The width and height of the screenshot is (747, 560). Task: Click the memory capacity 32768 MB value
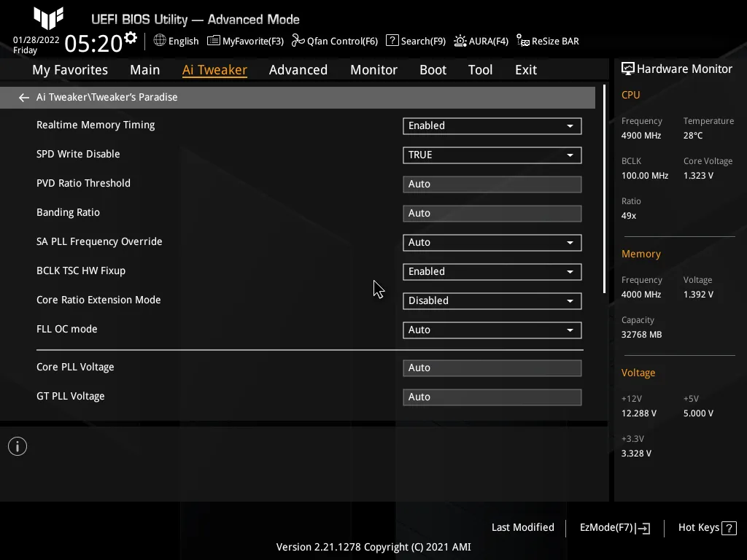point(641,335)
